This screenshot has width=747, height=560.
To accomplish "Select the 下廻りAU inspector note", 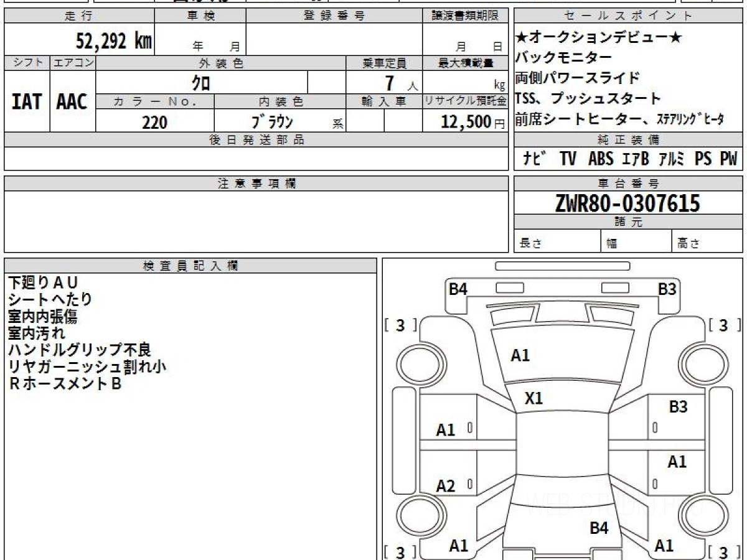I will tap(43, 282).
